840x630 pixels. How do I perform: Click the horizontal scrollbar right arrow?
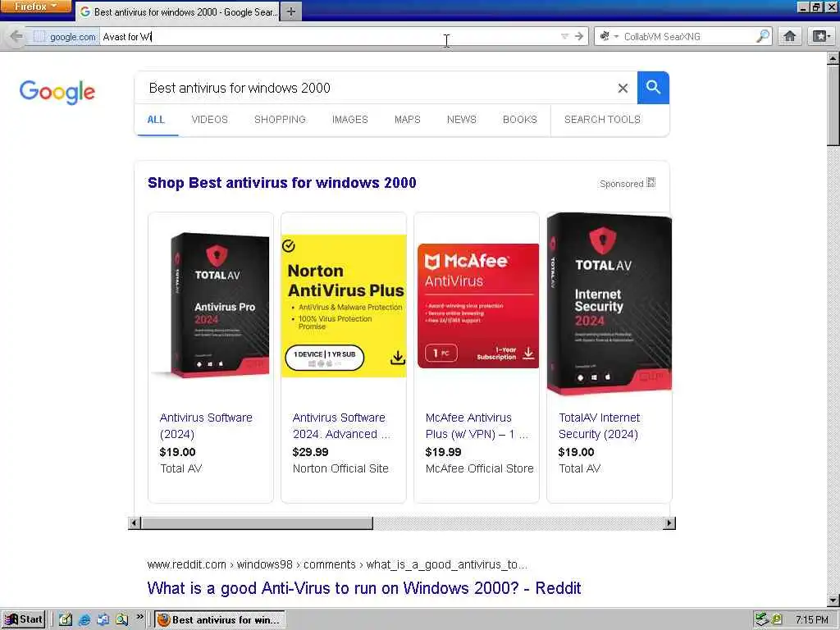pyautogui.click(x=669, y=523)
